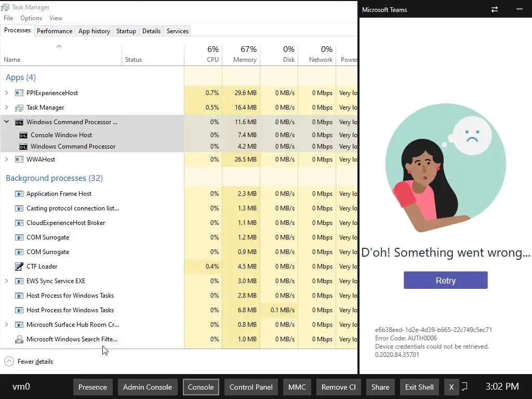Click the Console taskbar button
The width and height of the screenshot is (532, 399).
201,387
